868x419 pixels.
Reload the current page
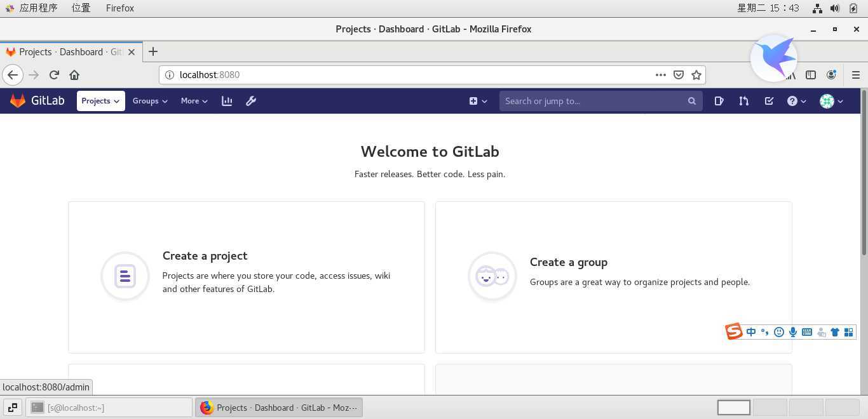pos(54,75)
